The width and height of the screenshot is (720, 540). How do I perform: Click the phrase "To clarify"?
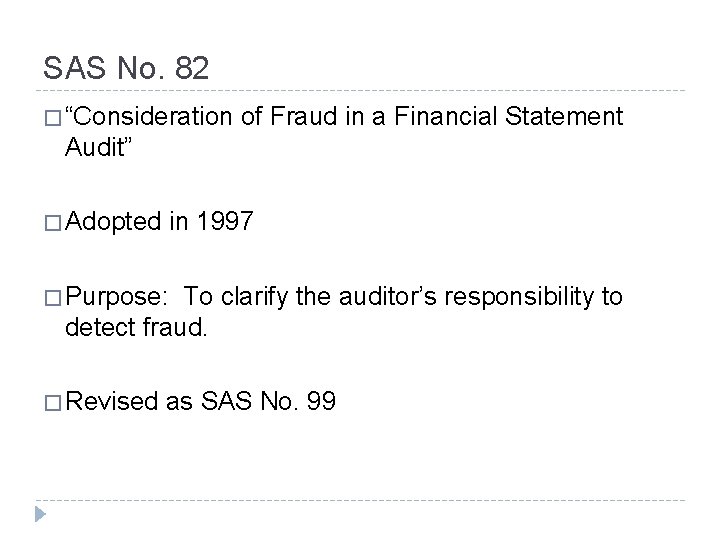[235, 296]
